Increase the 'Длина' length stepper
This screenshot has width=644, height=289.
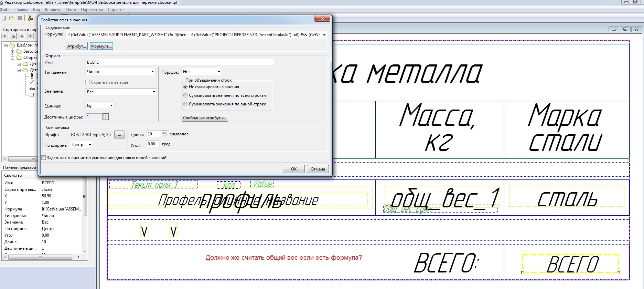(164, 132)
